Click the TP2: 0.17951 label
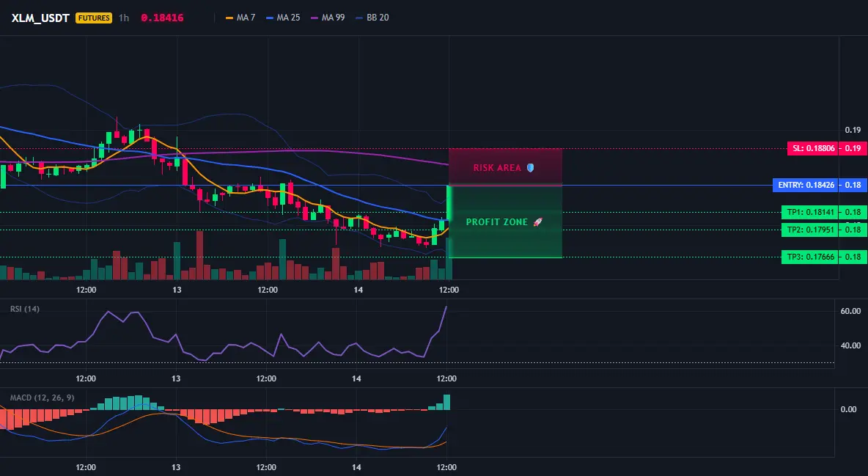The width and height of the screenshot is (868, 476). point(810,230)
